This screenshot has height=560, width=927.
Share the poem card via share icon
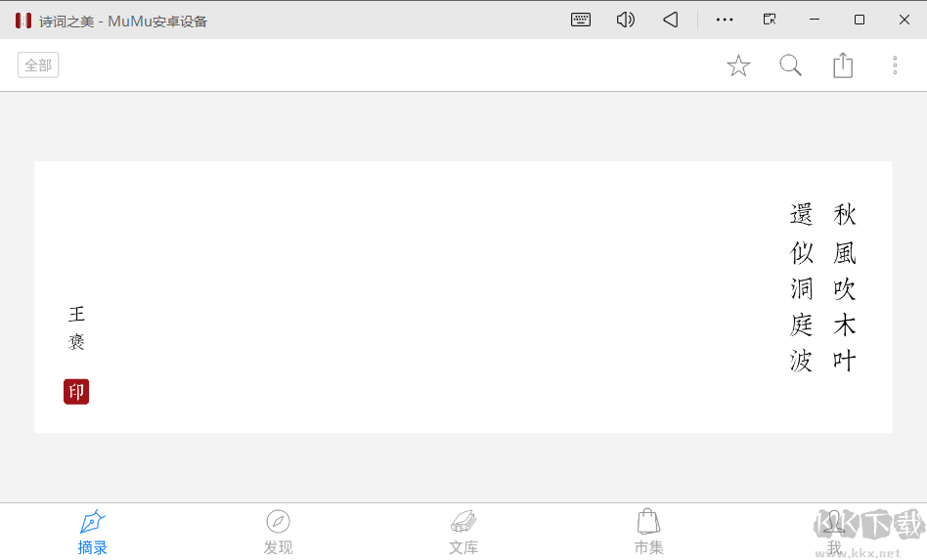tap(843, 65)
